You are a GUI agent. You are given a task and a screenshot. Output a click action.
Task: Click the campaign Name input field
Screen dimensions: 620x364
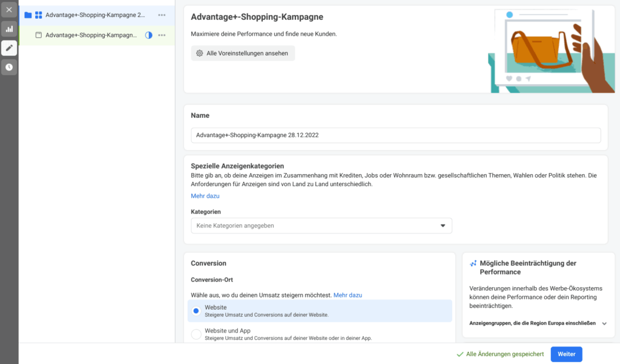(395, 135)
